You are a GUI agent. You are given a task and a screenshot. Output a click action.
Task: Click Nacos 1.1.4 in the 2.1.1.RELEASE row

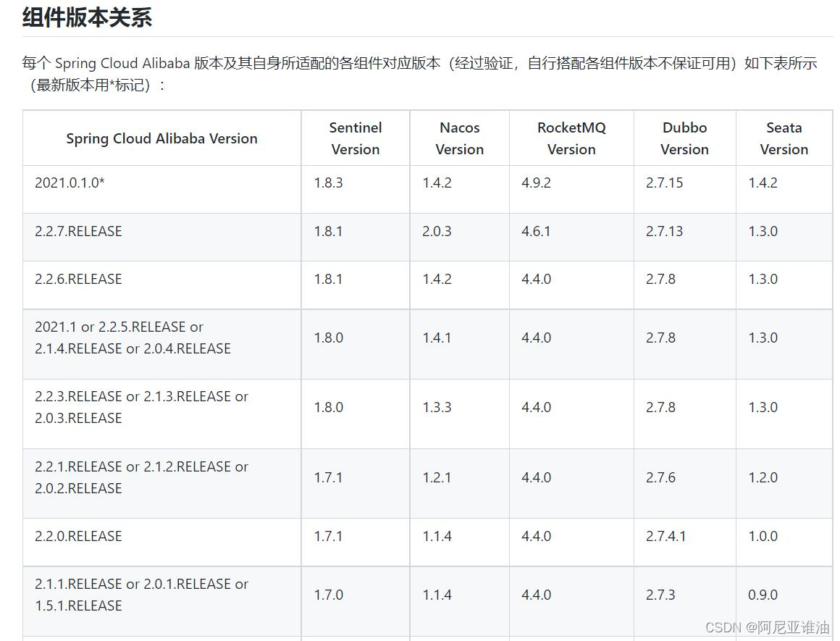pos(437,595)
